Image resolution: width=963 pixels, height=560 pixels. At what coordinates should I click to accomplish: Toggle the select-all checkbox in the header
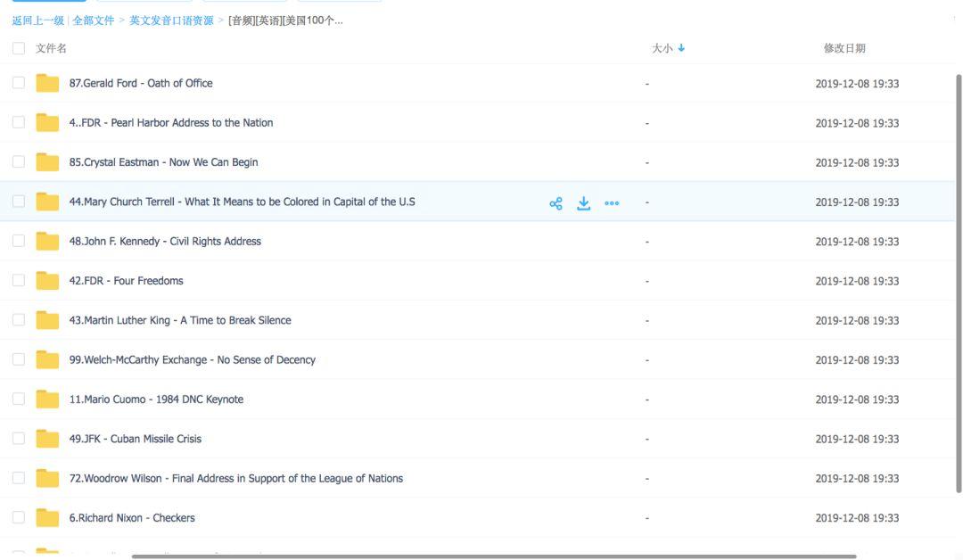19,48
